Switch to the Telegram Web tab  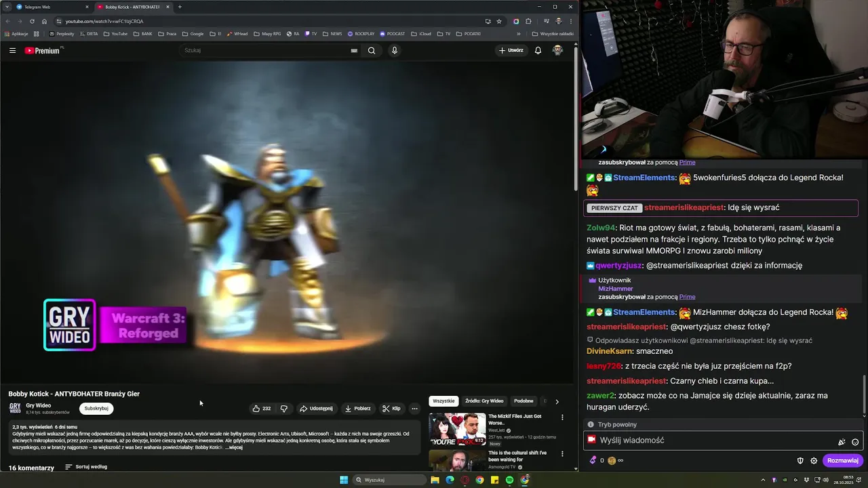click(52, 7)
